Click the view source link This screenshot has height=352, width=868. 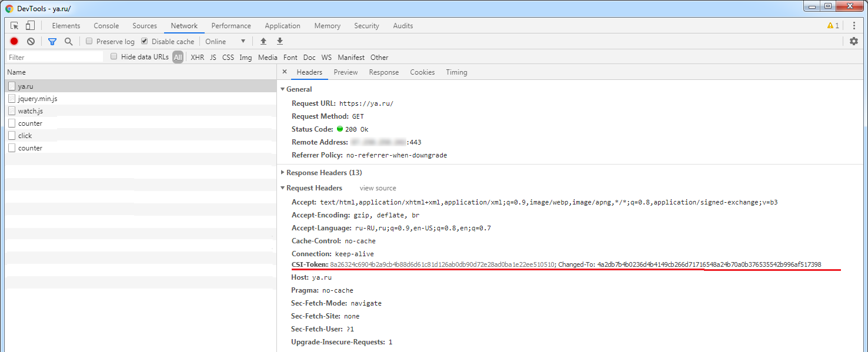(378, 188)
